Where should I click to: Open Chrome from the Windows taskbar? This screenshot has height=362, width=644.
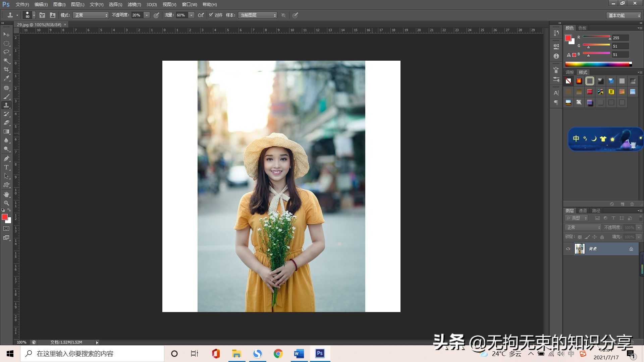tap(278, 354)
